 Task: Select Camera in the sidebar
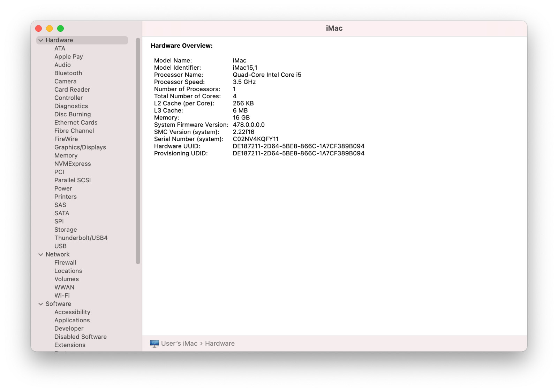(65, 82)
